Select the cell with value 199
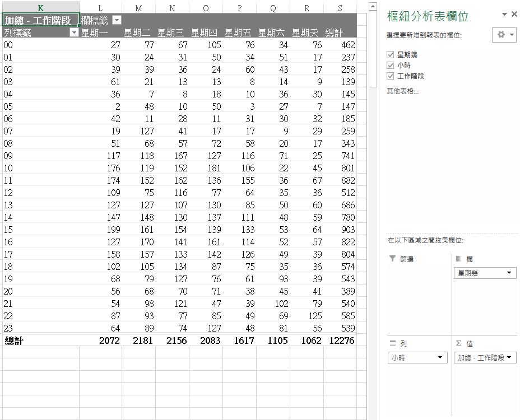This screenshot has width=520, height=420. tap(100, 230)
